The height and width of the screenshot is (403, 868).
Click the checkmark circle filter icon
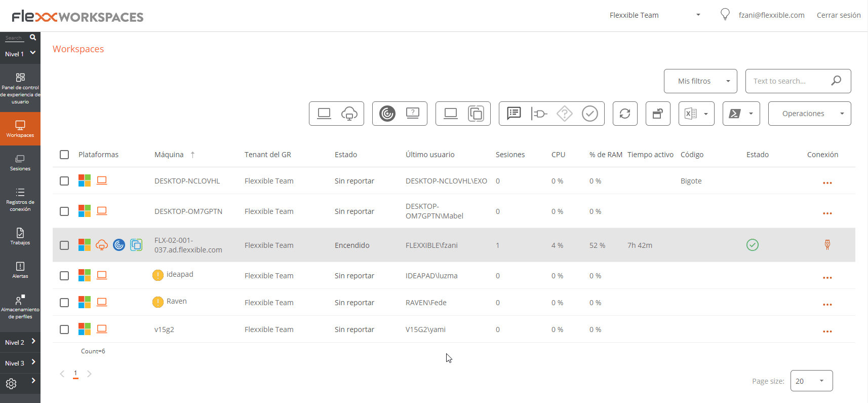(x=590, y=114)
